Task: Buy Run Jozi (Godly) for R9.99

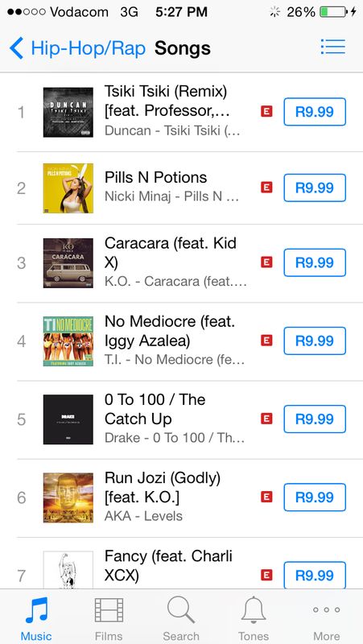Action: coord(315,497)
